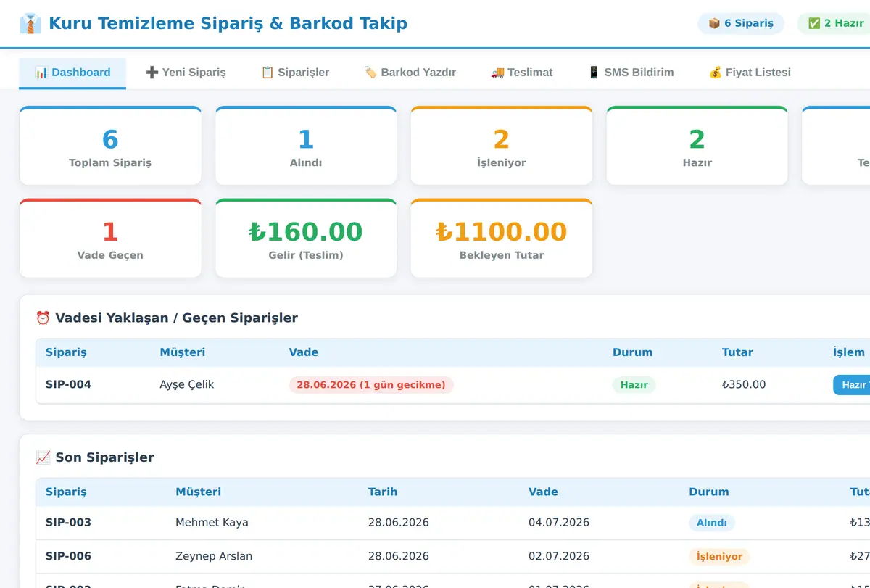Click the Kuru Temizleme Sipariş & Barkod Takip title
The height and width of the screenshot is (588, 870).
[228, 24]
